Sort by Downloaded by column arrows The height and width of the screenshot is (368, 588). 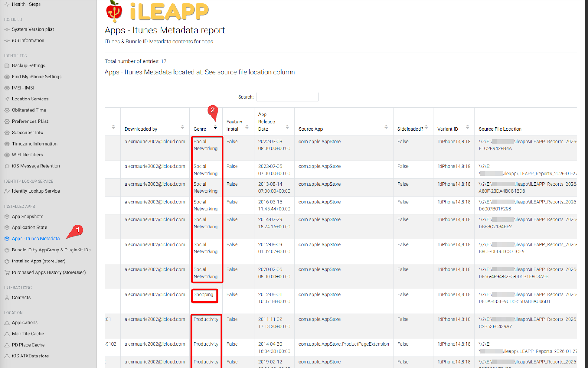[x=182, y=127]
